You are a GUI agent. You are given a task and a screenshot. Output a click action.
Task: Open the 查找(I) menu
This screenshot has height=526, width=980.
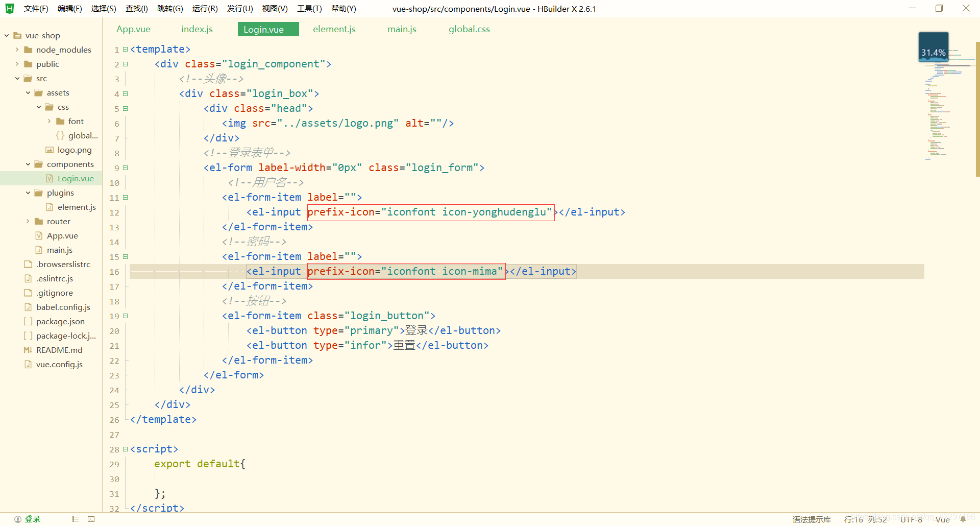[137, 9]
